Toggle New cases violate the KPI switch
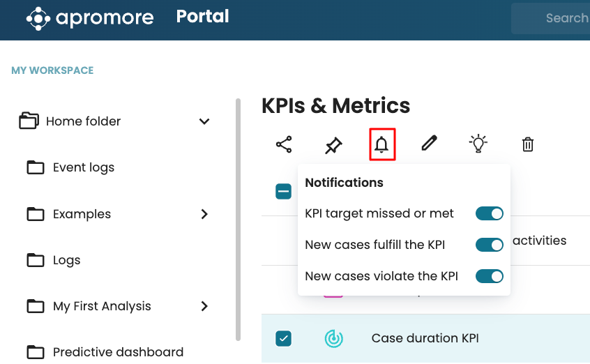 pyautogui.click(x=489, y=276)
